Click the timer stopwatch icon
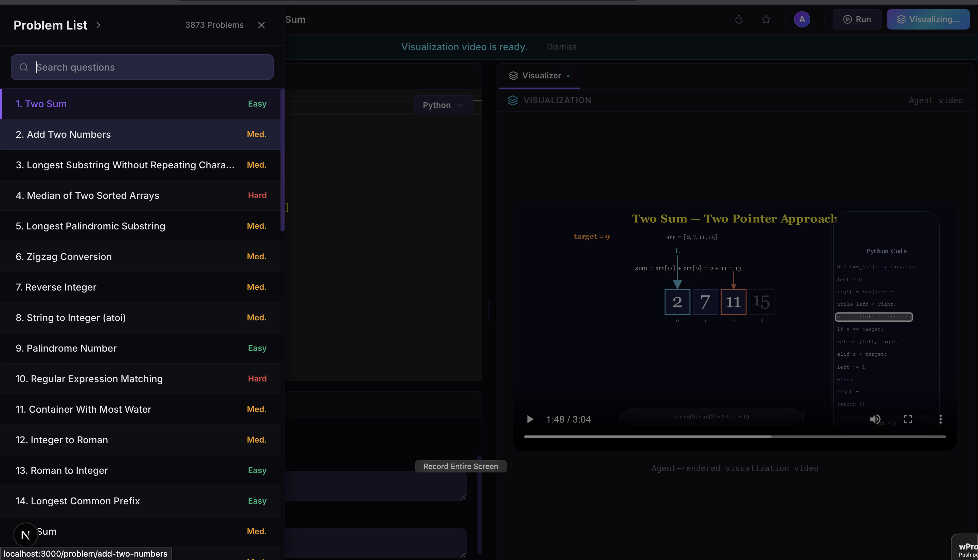Screen dimensions: 978x560 pyautogui.click(x=738, y=19)
